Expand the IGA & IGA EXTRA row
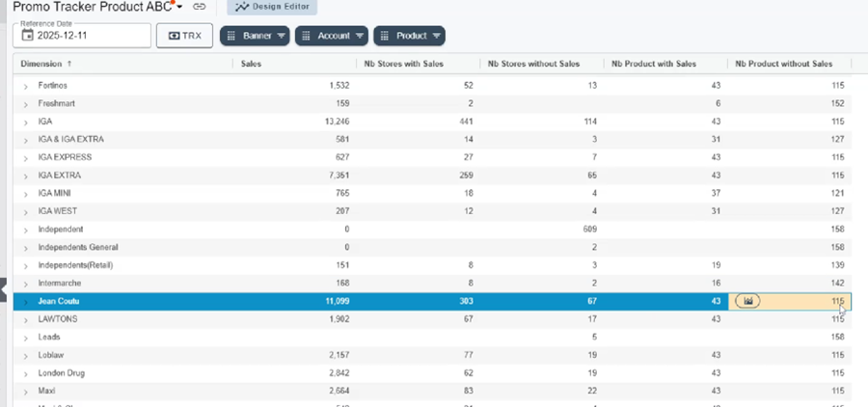868x407 pixels. pyautogui.click(x=25, y=140)
